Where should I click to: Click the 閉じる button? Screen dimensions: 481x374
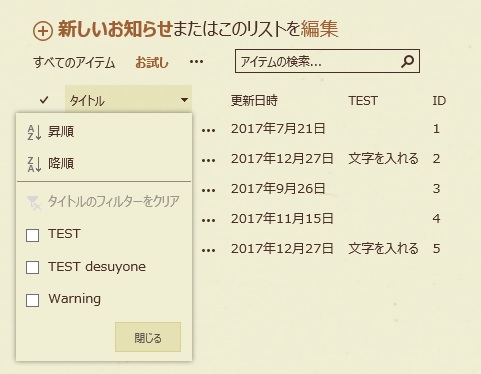(x=148, y=337)
